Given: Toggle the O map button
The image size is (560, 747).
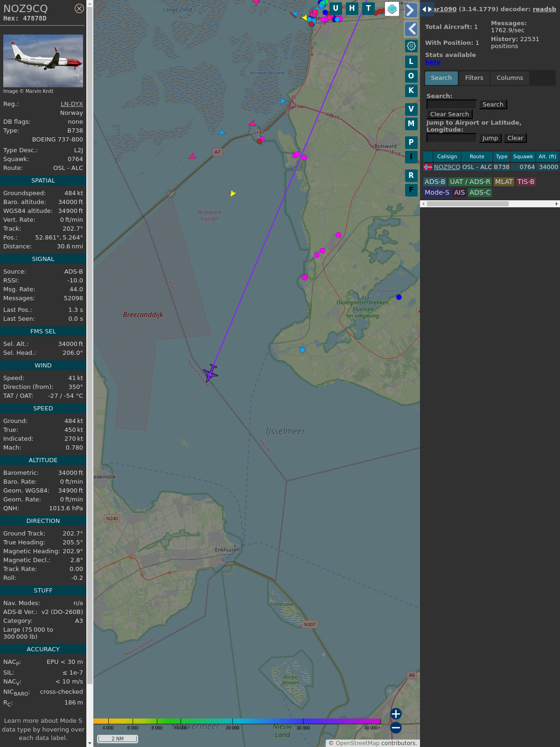Looking at the screenshot, I should click(411, 76).
